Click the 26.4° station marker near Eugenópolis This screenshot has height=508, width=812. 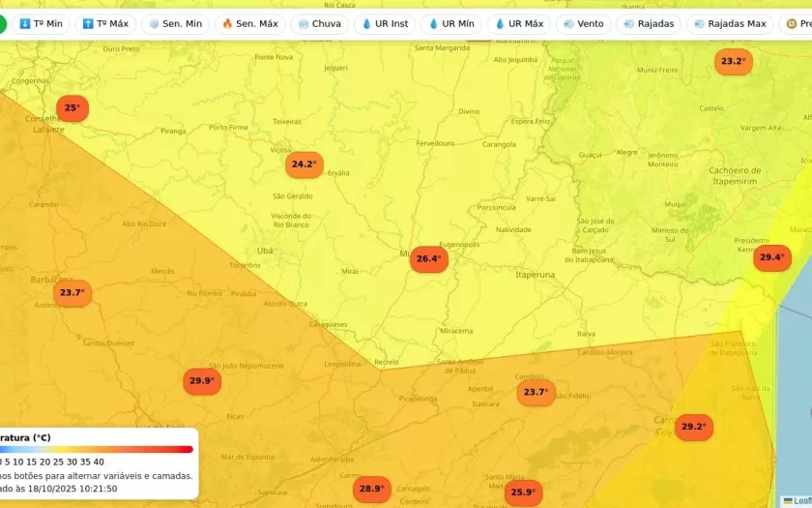(x=428, y=259)
